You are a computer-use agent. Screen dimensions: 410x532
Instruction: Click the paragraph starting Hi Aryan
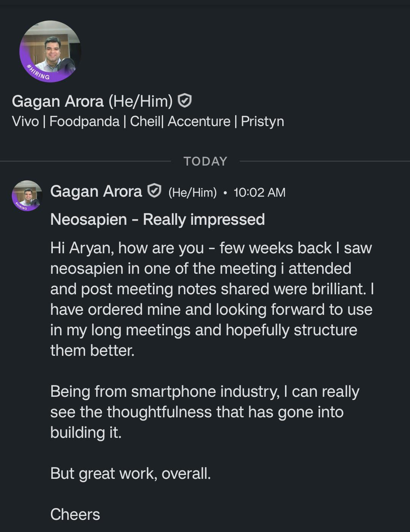211,299
